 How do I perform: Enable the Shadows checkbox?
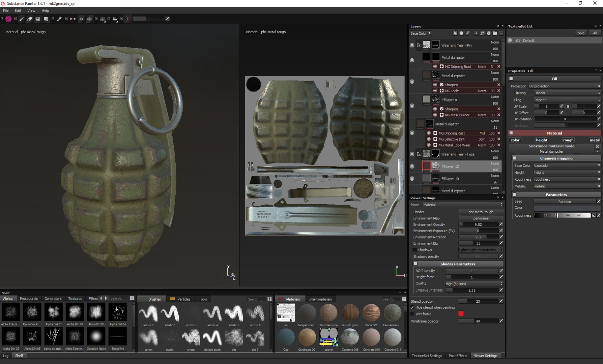(x=414, y=250)
